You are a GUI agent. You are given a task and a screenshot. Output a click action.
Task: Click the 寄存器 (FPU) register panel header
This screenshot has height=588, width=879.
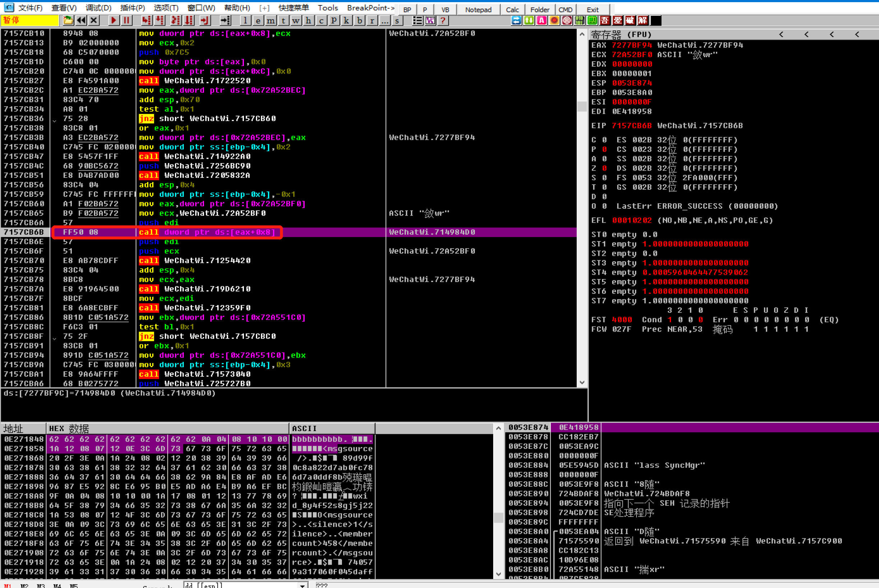(734, 34)
